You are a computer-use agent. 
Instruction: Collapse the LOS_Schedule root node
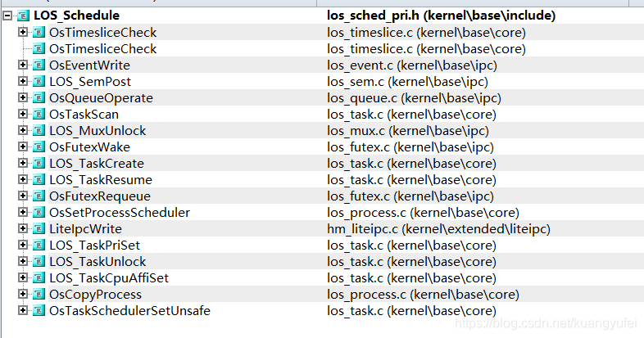click(x=7, y=16)
